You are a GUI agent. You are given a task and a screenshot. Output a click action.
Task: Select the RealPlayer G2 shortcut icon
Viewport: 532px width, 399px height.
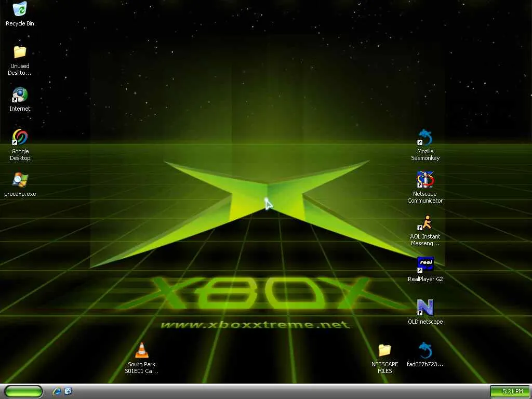(x=425, y=264)
